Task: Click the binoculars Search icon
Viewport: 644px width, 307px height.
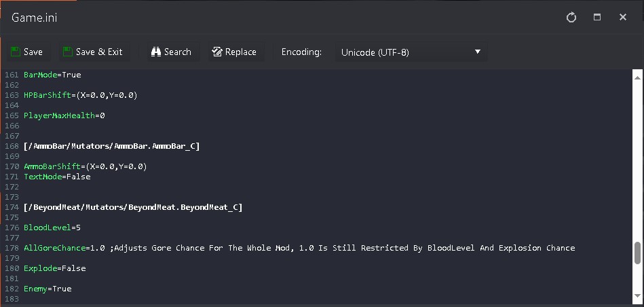Action: pyautogui.click(x=155, y=52)
